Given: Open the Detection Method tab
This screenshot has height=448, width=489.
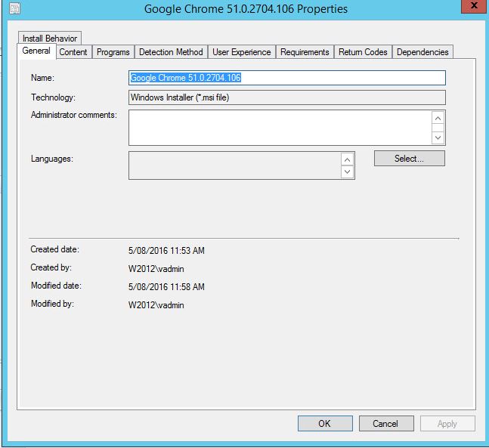Looking at the screenshot, I should click(x=171, y=52).
